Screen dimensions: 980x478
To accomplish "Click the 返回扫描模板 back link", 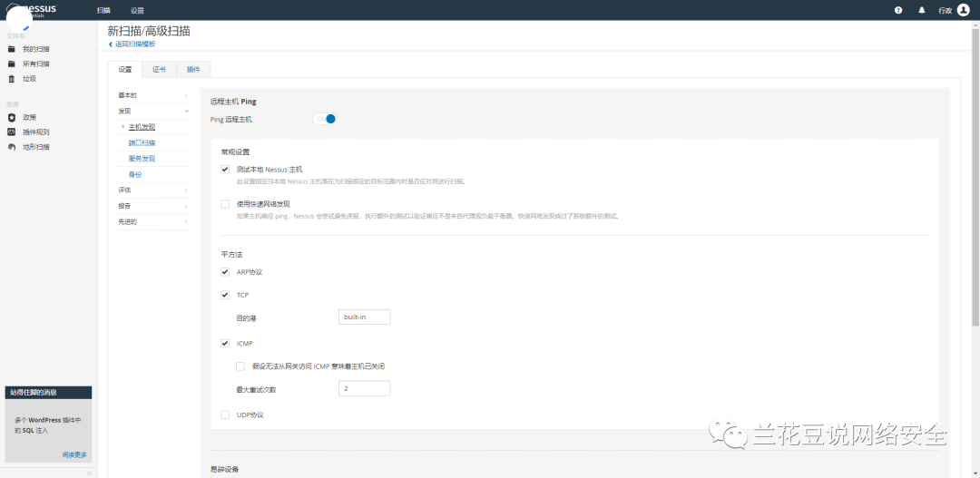I will click(132, 44).
